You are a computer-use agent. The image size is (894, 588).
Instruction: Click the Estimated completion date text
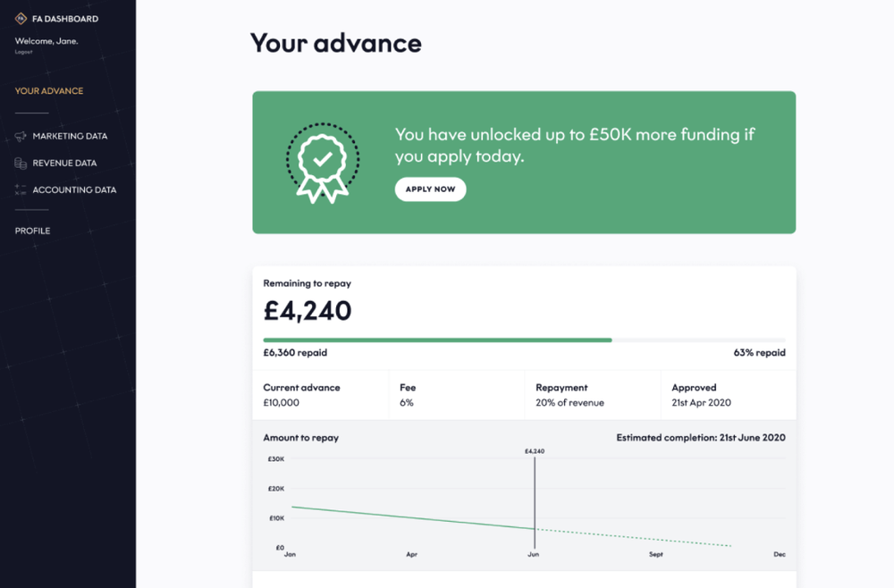coord(701,438)
